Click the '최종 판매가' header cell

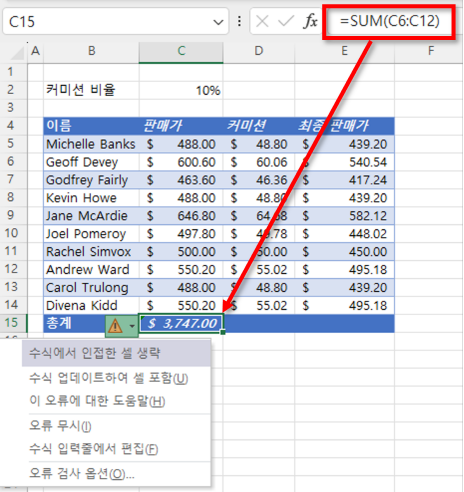point(344,126)
